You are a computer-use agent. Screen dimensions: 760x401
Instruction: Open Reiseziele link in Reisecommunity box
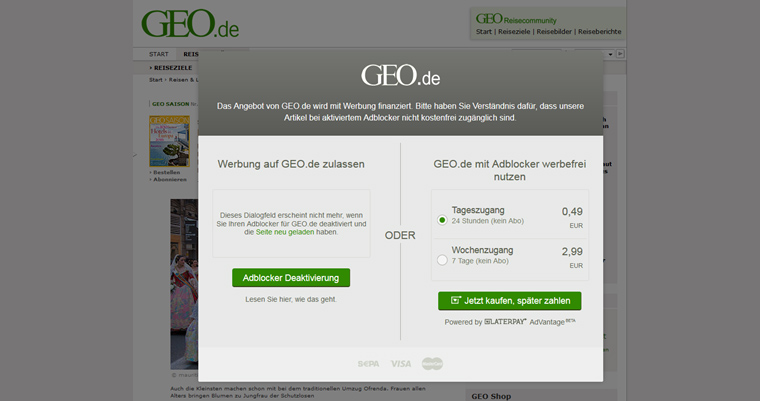[x=514, y=32]
